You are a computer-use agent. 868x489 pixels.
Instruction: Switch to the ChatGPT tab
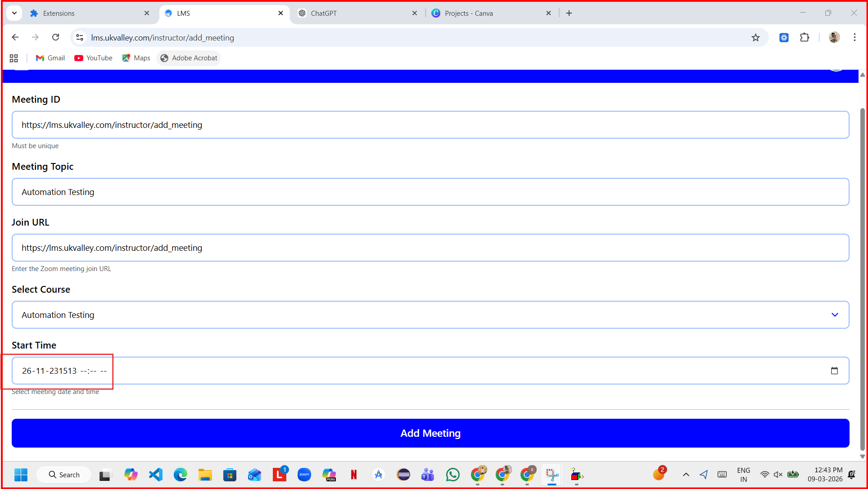[x=324, y=14]
